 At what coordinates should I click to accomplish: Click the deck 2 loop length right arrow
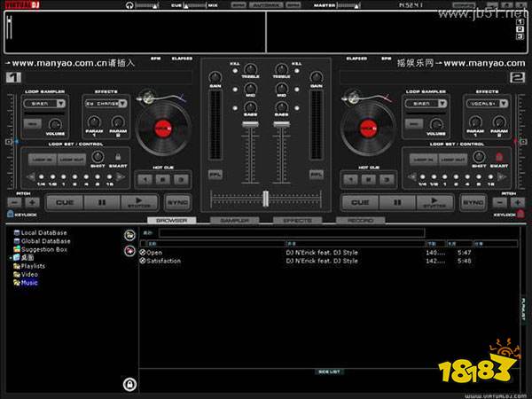502,176
